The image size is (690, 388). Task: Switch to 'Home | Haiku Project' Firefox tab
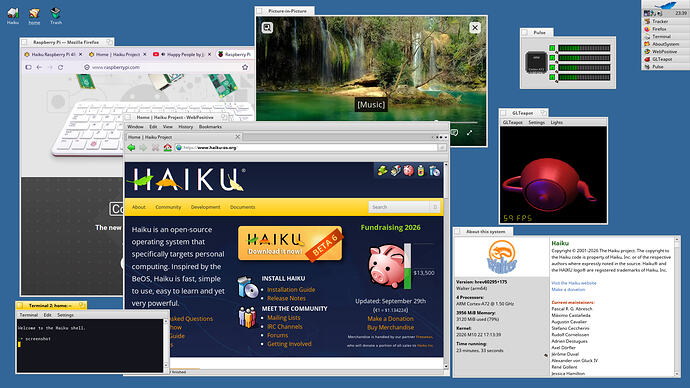click(x=118, y=55)
